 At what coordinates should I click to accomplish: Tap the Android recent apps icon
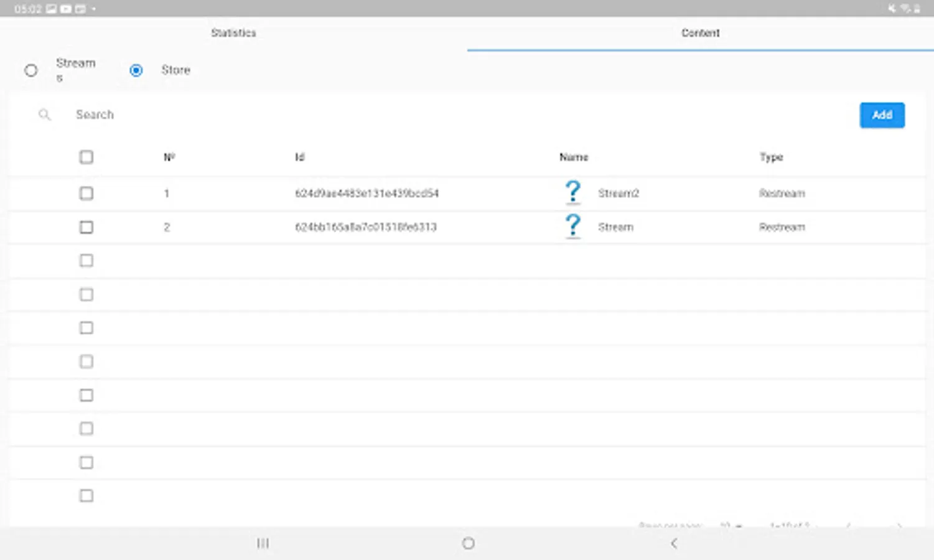tap(263, 543)
